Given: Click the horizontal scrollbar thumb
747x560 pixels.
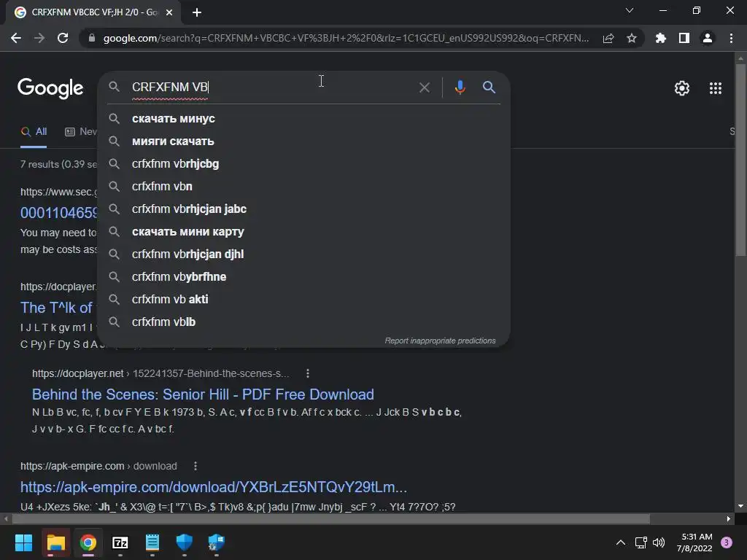Looking at the screenshot, I should point(331,518).
